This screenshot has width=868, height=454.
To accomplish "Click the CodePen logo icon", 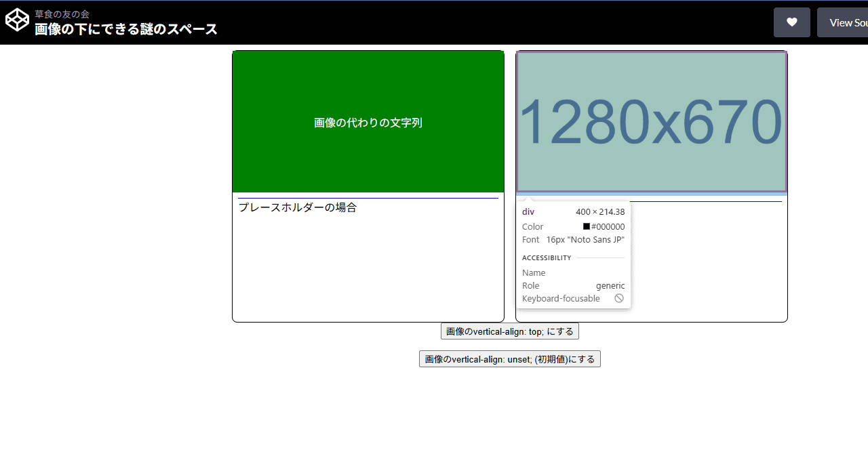I will pyautogui.click(x=18, y=20).
